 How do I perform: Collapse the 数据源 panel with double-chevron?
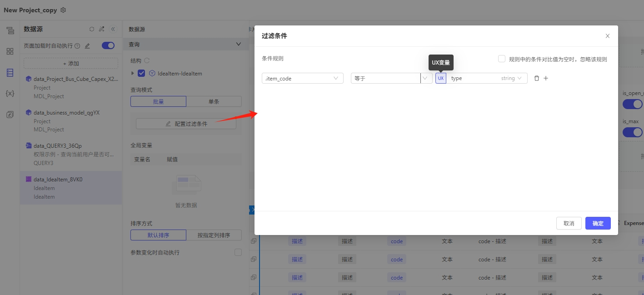click(x=113, y=29)
